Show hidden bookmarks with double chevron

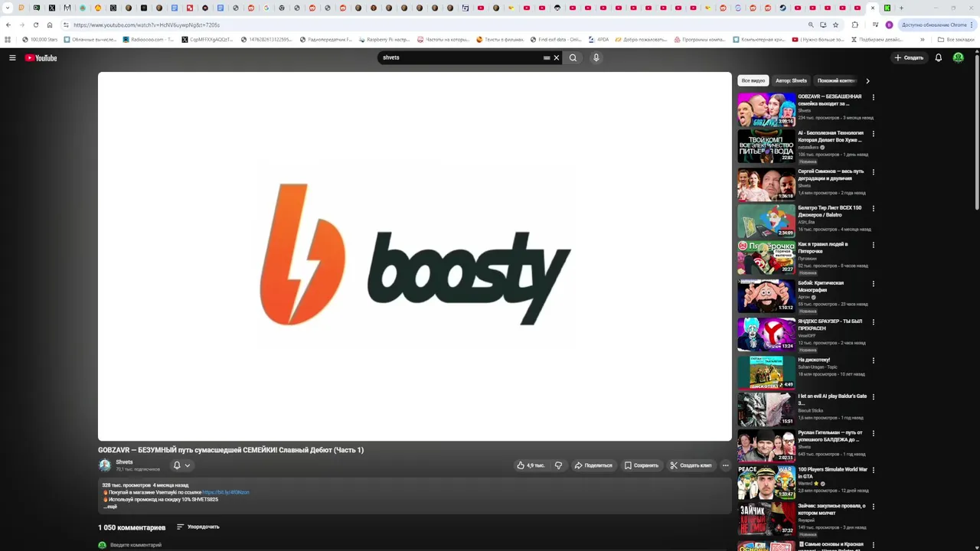tap(922, 39)
